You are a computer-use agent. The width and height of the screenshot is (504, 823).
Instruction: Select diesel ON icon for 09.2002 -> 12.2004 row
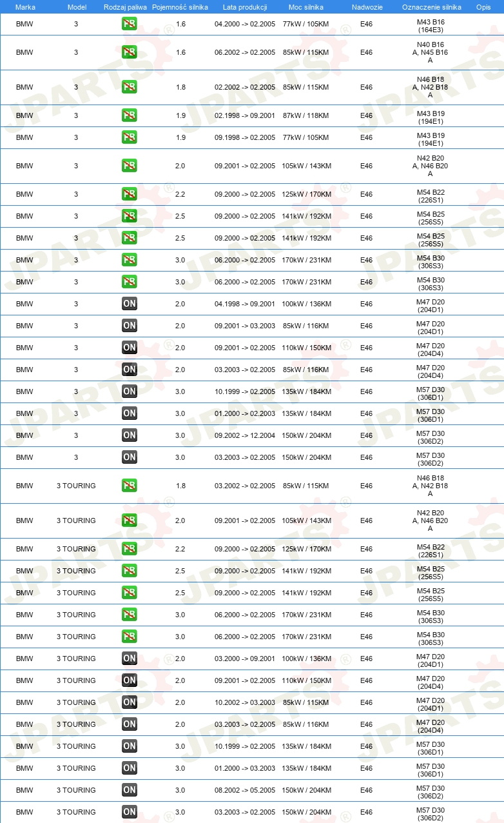(130, 435)
